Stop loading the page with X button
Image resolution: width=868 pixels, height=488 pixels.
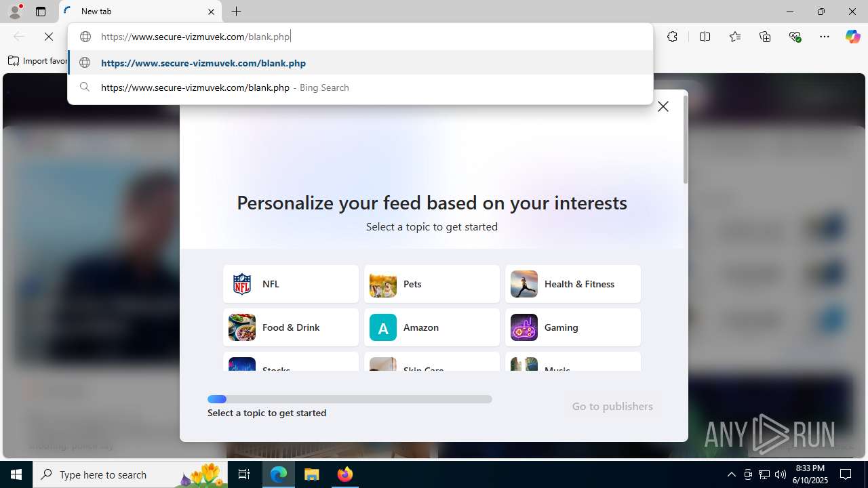coord(49,37)
